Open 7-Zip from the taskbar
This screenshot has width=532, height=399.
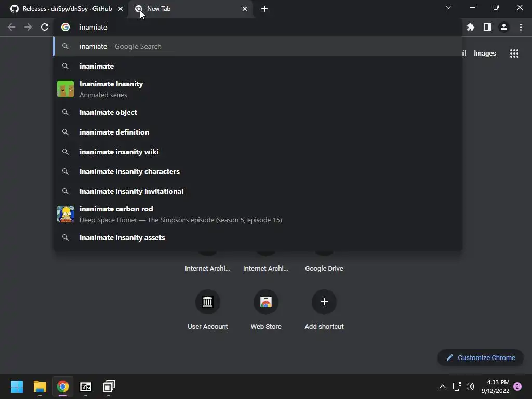point(86,387)
